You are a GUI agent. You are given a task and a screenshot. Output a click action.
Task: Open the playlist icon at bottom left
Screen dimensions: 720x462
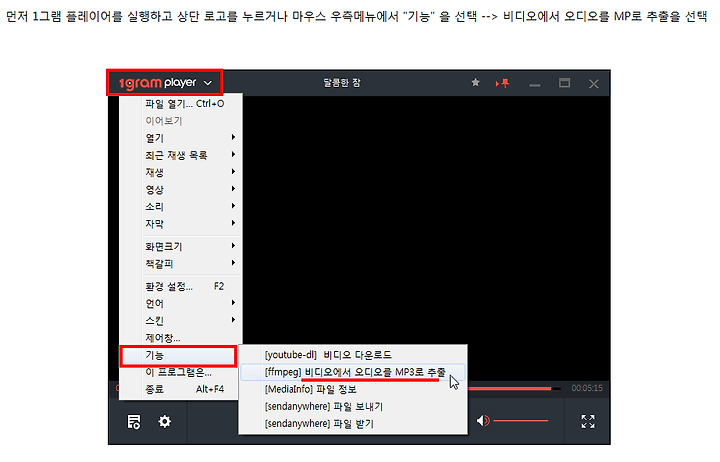[x=134, y=422]
